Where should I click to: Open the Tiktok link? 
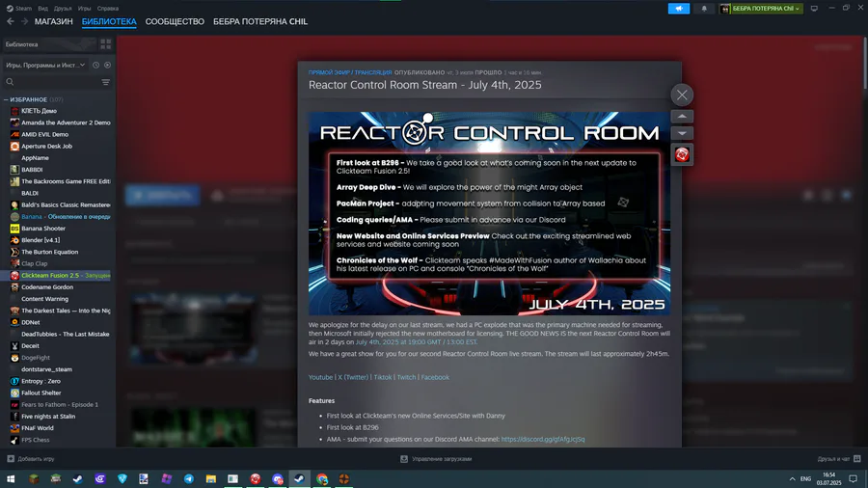[383, 377]
